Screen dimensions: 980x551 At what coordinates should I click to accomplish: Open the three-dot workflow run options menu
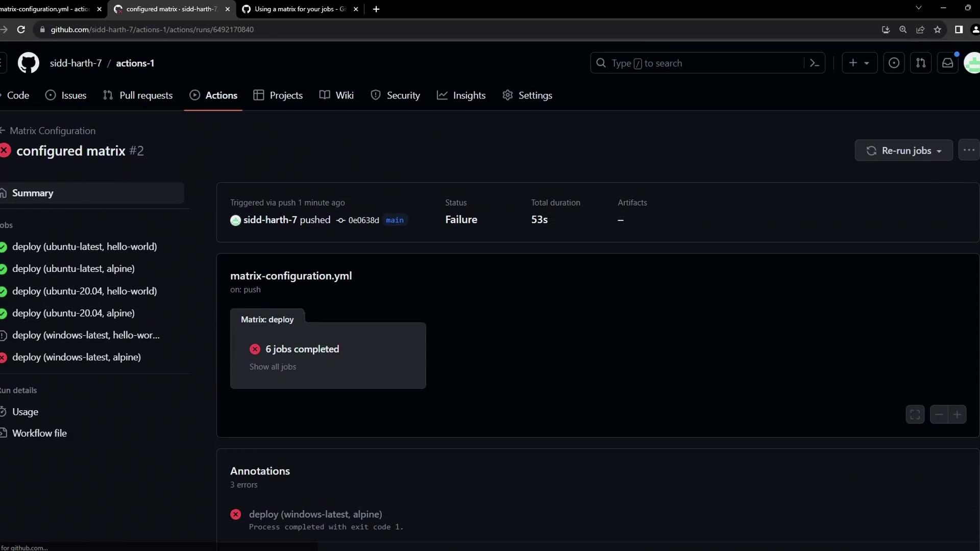(969, 150)
